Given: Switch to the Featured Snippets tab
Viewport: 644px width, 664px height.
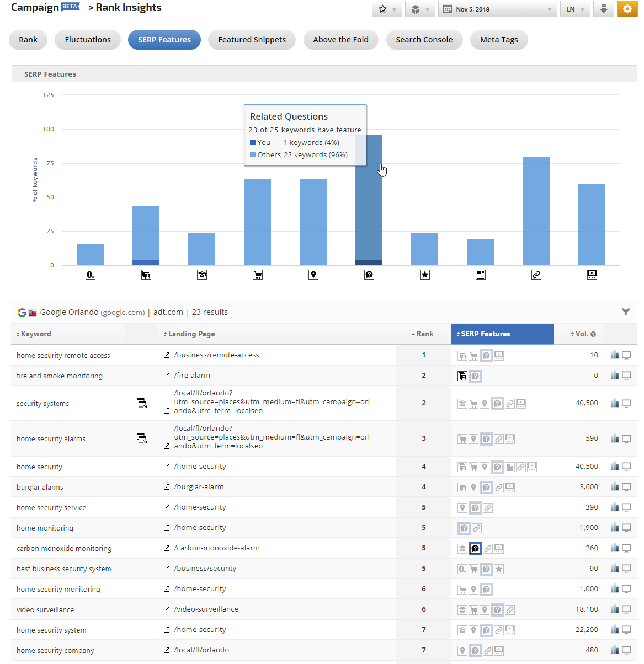Looking at the screenshot, I should coord(252,40).
